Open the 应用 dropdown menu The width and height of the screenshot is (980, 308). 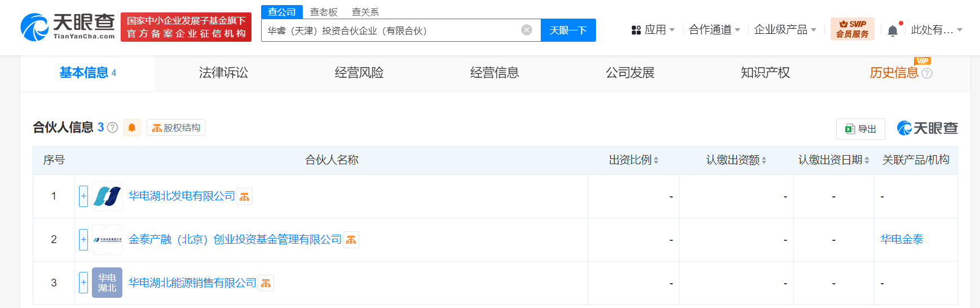[653, 30]
